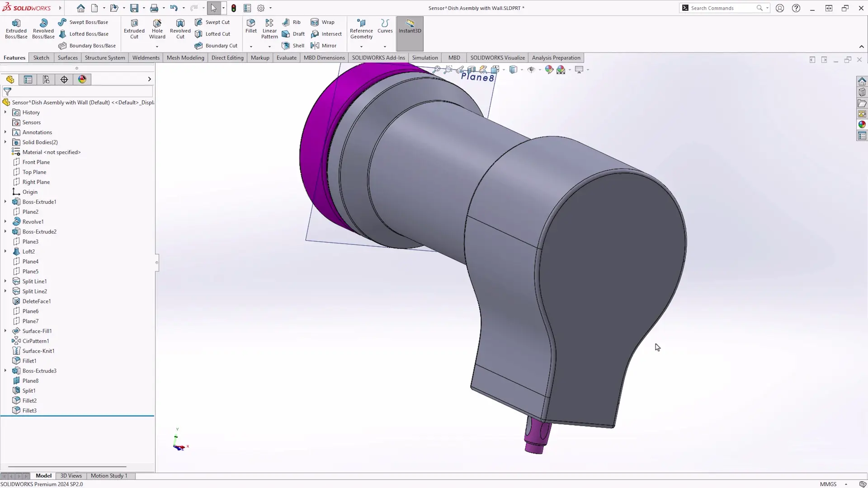
Task: Select the Wrap feature tool
Action: (x=323, y=22)
